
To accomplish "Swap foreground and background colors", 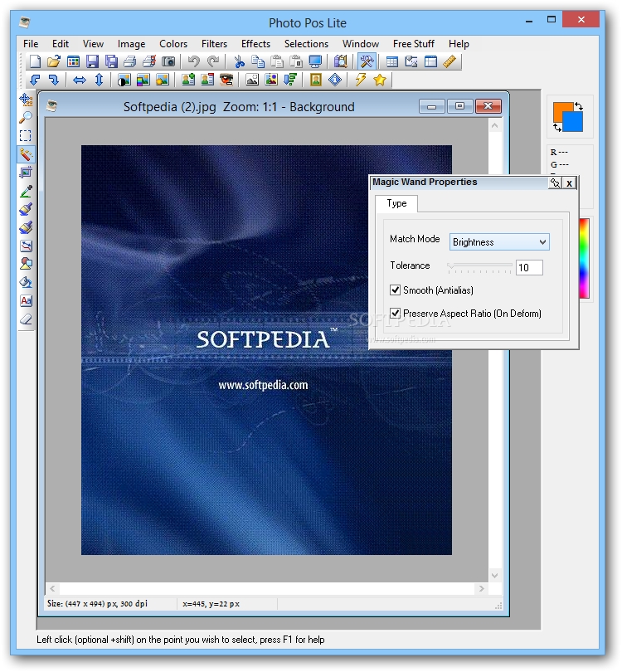I will coord(579,106).
